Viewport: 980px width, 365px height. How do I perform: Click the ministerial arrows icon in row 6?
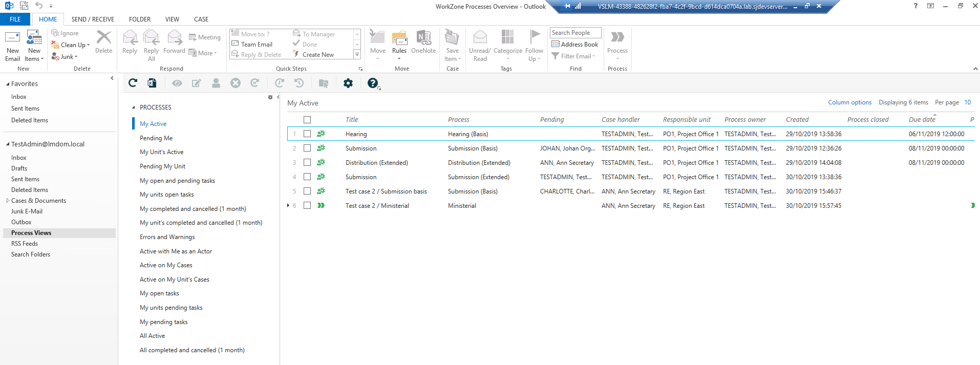click(321, 205)
